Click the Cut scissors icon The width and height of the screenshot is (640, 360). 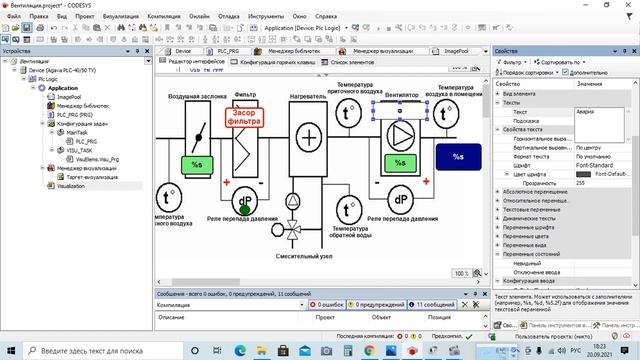[x=75, y=28]
